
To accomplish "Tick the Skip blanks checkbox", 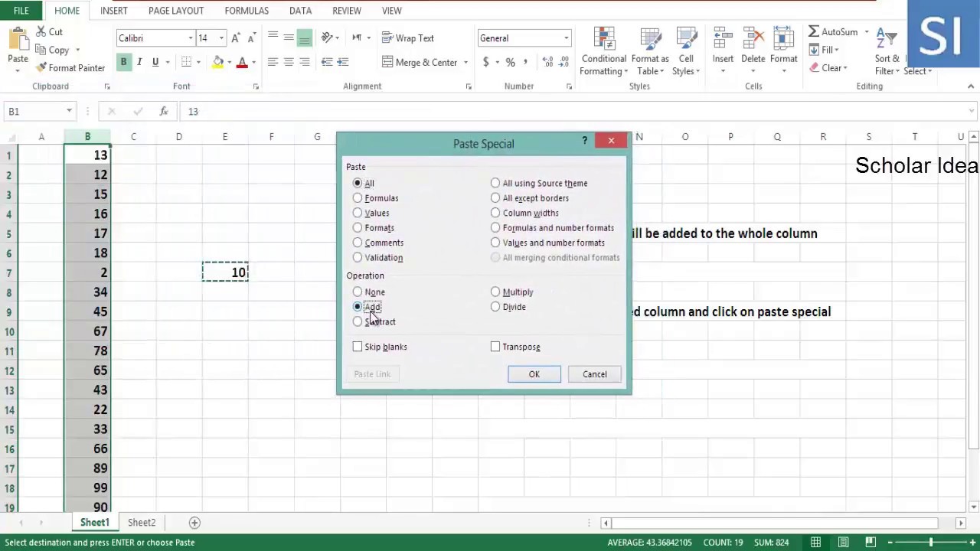I will (358, 347).
